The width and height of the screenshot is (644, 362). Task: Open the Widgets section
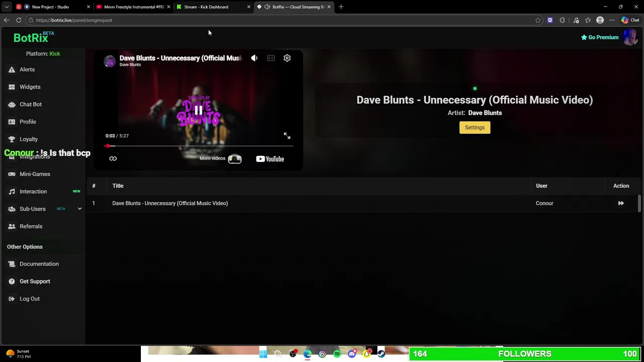(30, 87)
